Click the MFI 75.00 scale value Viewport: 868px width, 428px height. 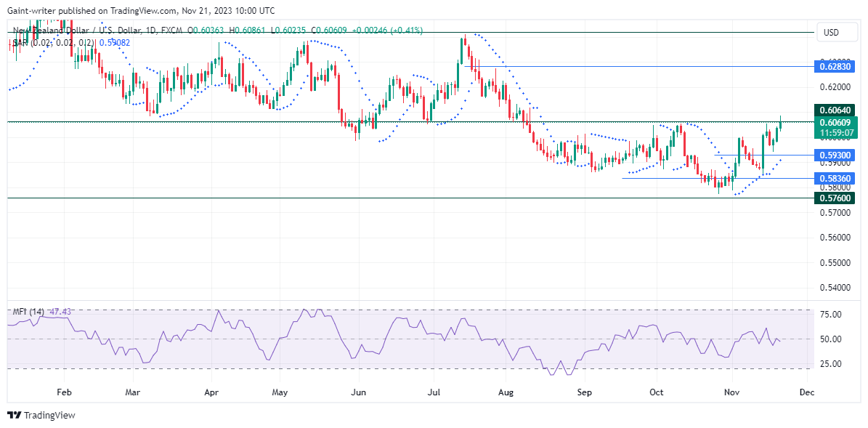tap(831, 315)
